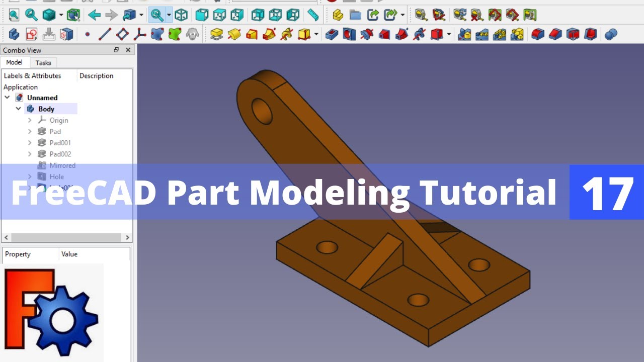Click the Labels & Attributes column header
The height and width of the screenshot is (362, 644).
click(32, 75)
